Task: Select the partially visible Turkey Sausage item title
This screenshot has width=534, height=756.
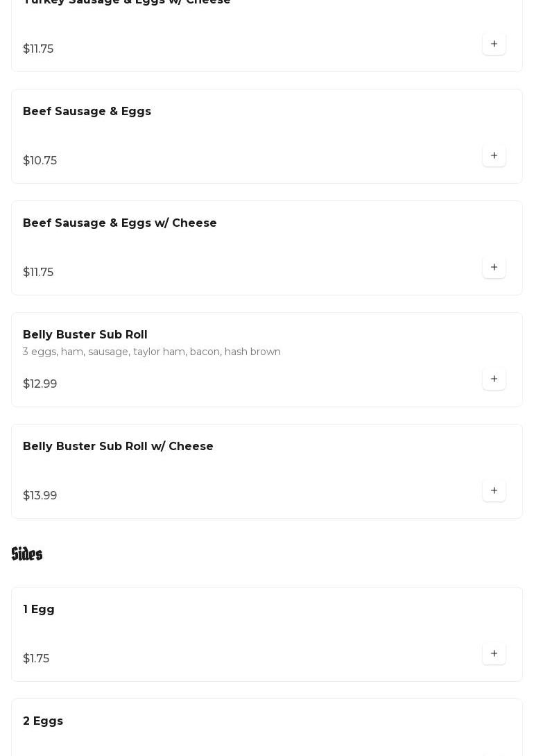Action: tap(127, 2)
